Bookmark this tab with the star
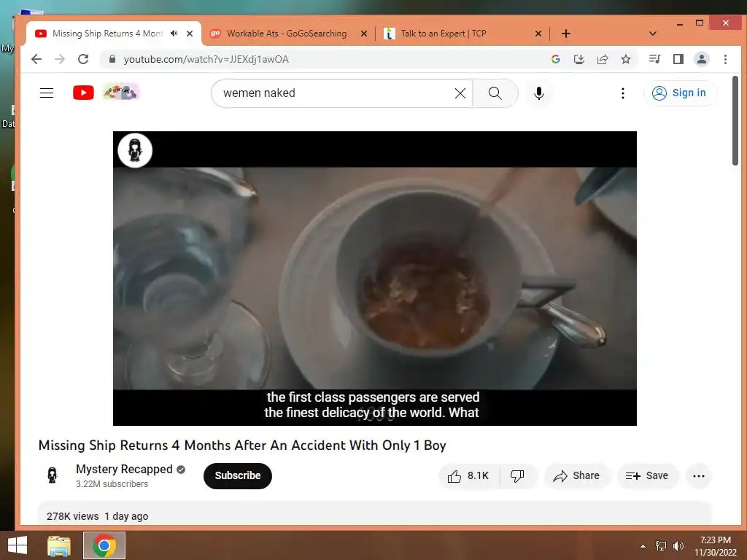 (x=626, y=59)
